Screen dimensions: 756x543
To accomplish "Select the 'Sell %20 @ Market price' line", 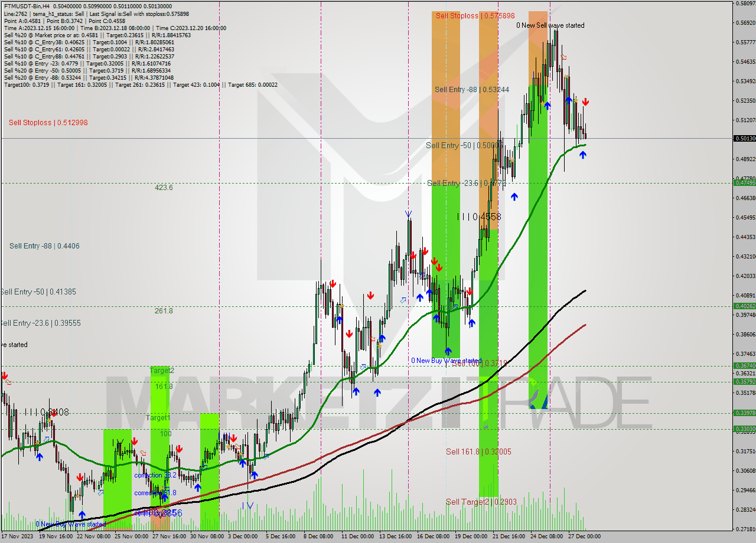I will pyautogui.click(x=97, y=35).
